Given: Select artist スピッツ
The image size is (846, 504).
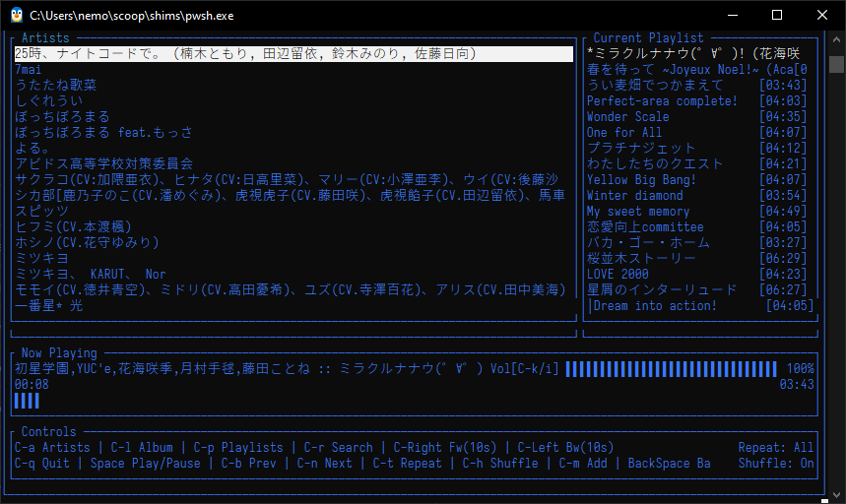Looking at the screenshot, I should (41, 212).
